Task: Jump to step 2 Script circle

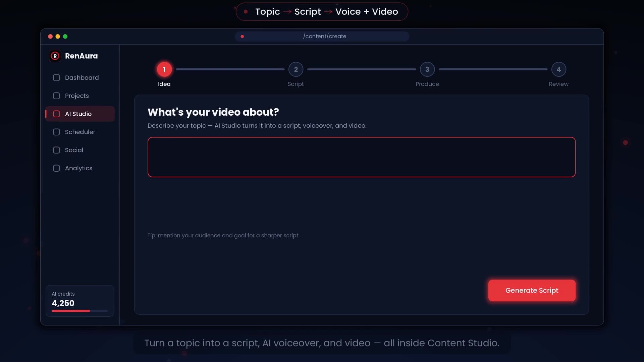Action: 296,69
